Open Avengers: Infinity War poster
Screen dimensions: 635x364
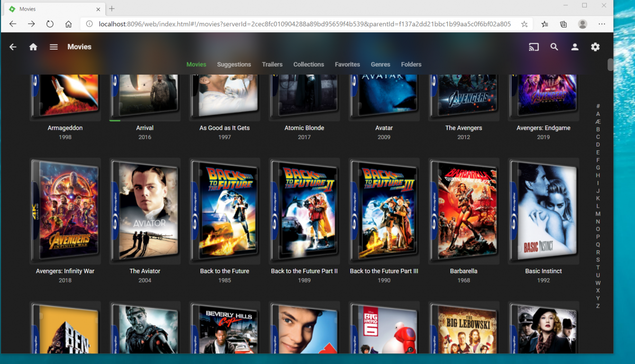coord(65,211)
